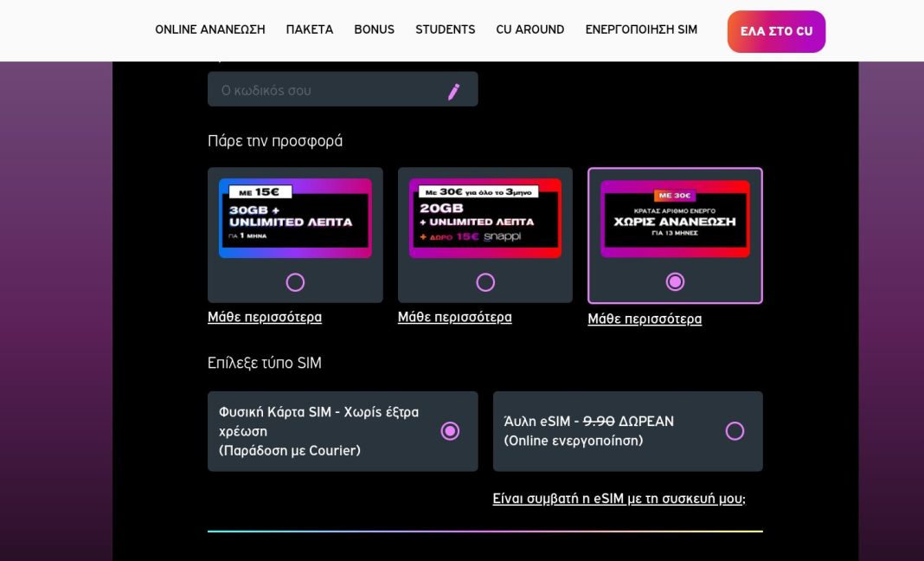Select the 15€ 30GB offer radio button
This screenshot has width=924, height=561.
(295, 282)
